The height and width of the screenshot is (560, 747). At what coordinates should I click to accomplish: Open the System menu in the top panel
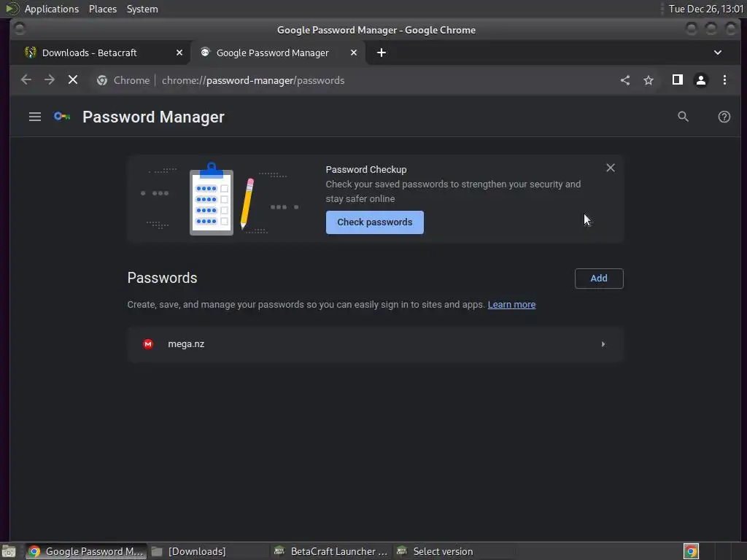142,9
